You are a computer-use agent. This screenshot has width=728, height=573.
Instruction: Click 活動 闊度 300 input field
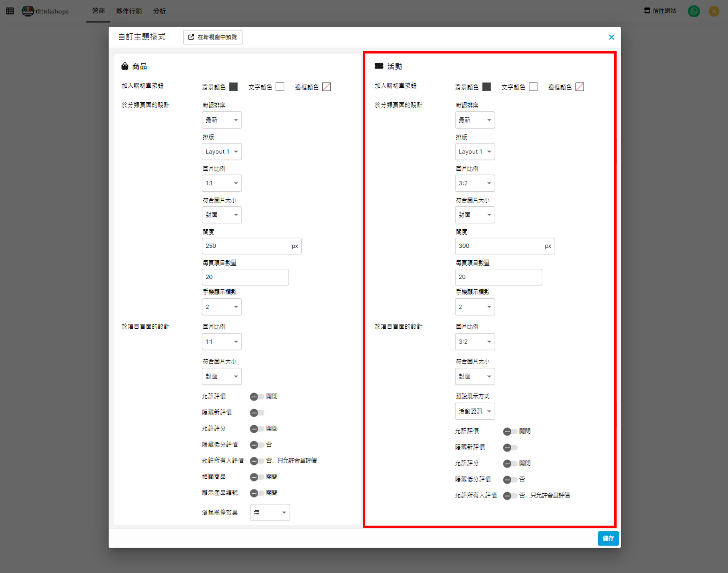pyautogui.click(x=498, y=246)
